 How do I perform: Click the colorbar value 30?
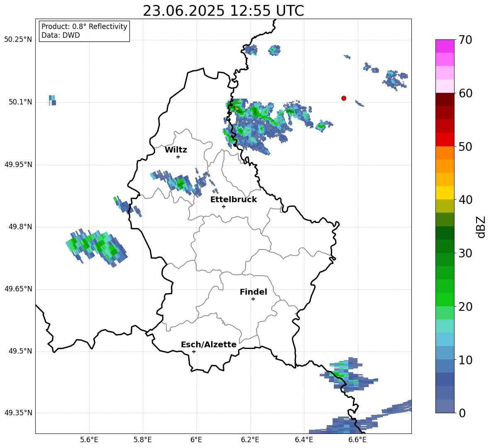[465, 253]
